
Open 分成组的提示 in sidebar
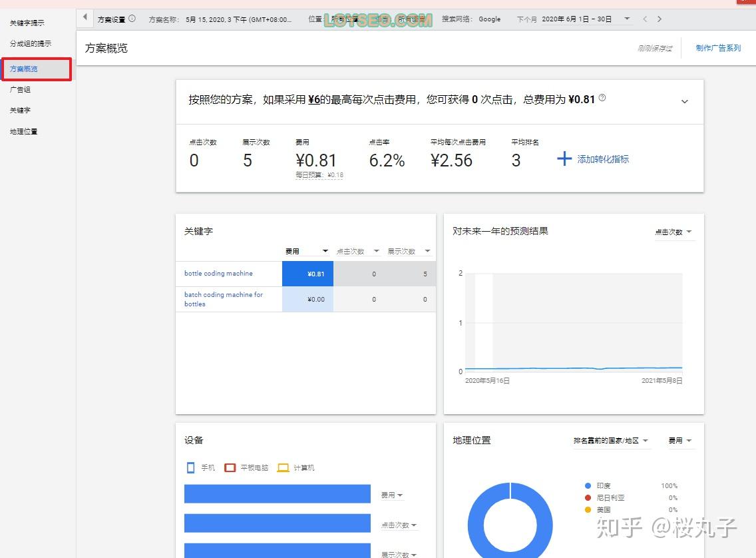pos(31,43)
